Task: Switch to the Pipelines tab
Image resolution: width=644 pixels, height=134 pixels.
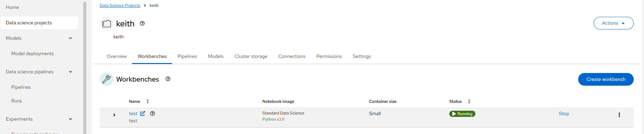Action: (x=187, y=56)
